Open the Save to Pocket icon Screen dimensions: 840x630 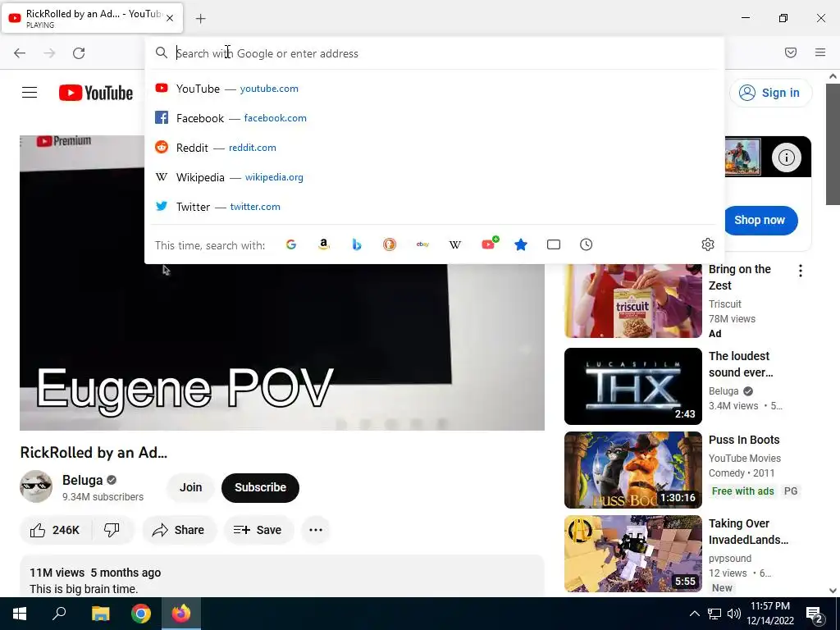[791, 52]
